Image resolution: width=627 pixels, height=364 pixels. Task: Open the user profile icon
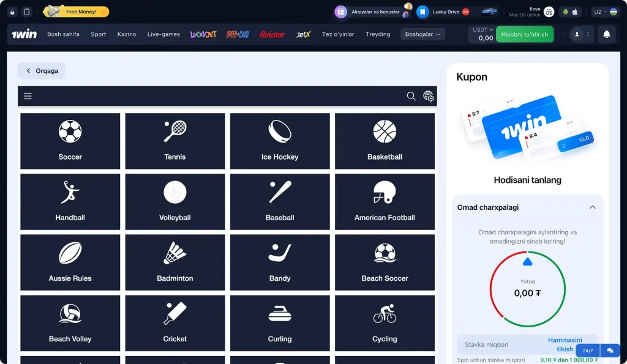[577, 34]
